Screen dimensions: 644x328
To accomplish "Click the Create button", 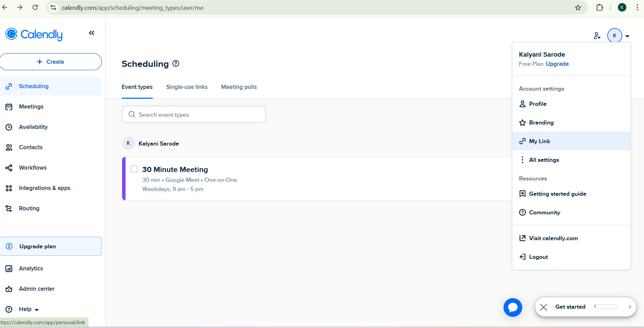I will click(x=51, y=62).
